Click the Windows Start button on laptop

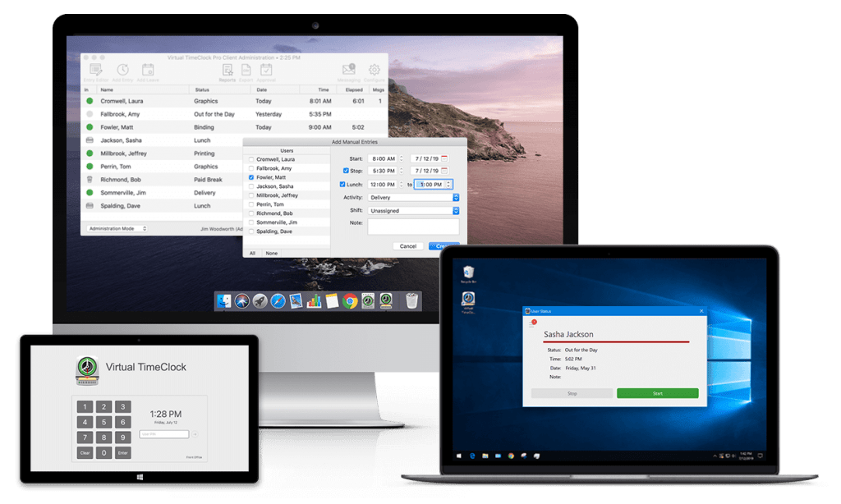458,456
